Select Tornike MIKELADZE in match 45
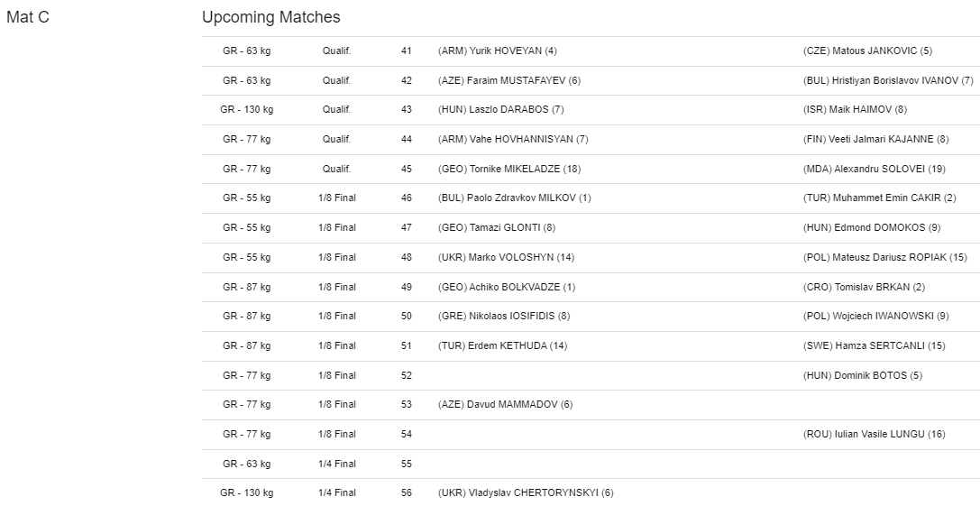 point(508,169)
